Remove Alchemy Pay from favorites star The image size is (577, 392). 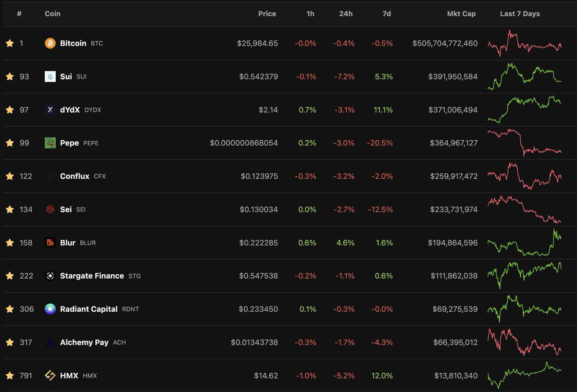9,342
